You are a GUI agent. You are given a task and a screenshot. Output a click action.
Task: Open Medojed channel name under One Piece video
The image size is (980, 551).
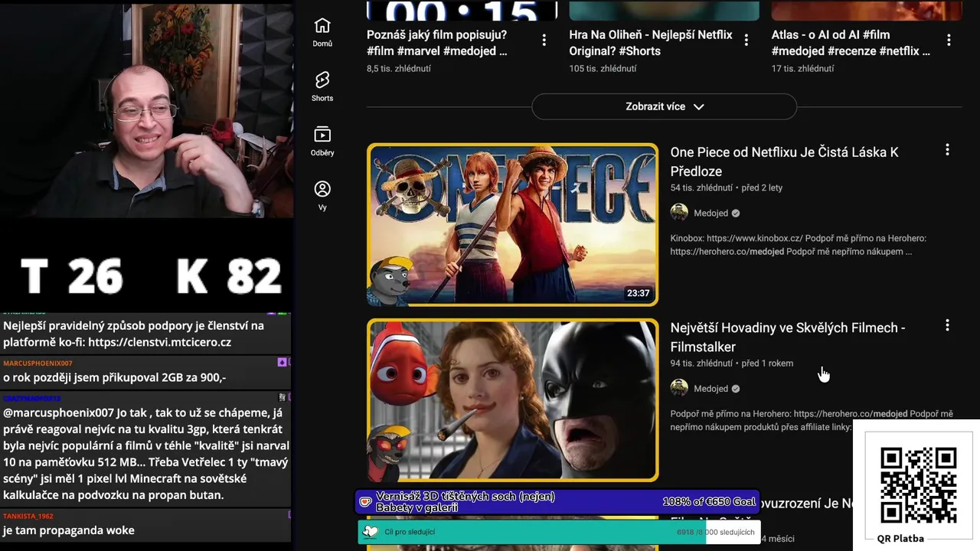pyautogui.click(x=710, y=213)
